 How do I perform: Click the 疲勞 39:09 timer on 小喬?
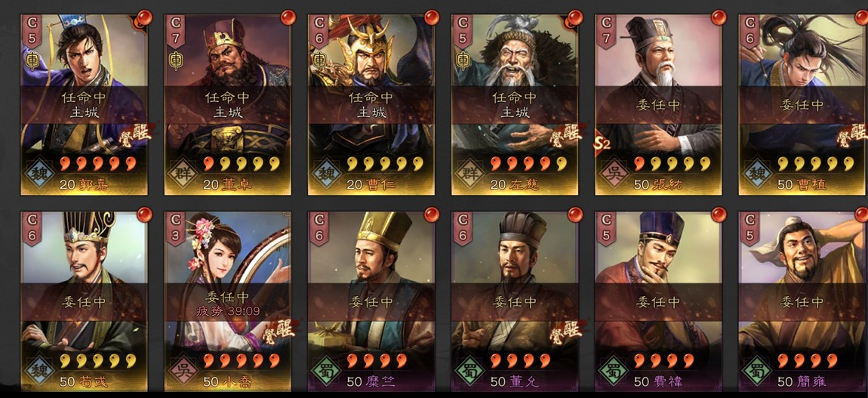click(x=227, y=311)
